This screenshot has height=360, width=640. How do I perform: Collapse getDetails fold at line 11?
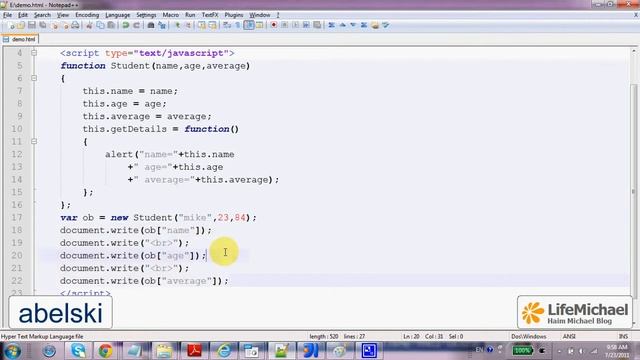[34, 141]
